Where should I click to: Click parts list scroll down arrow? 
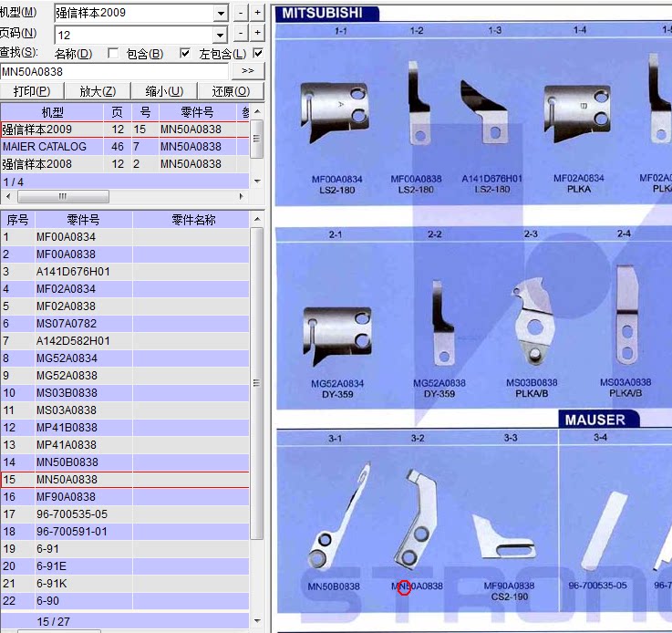tap(257, 620)
